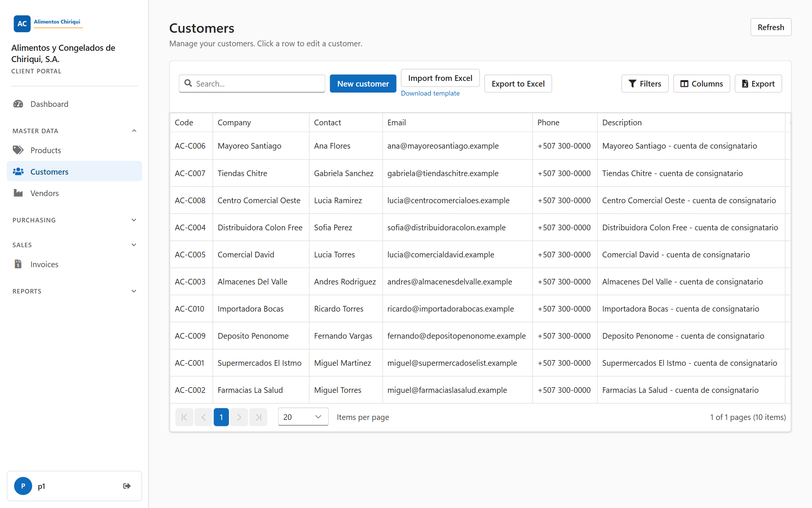
Task: Open the Products menu item
Action: tap(74, 150)
